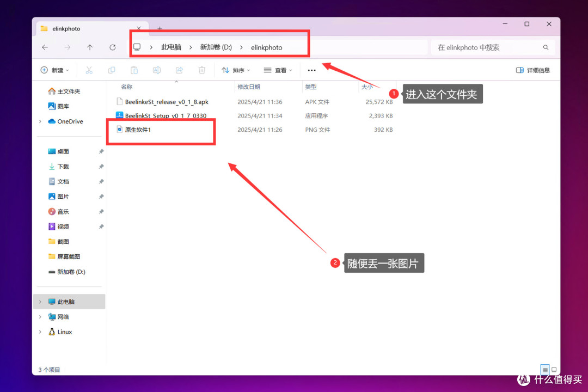The width and height of the screenshot is (588, 392).
Task: Click chevron after 新加卷 (D:) in breadcrumb
Action: click(241, 47)
